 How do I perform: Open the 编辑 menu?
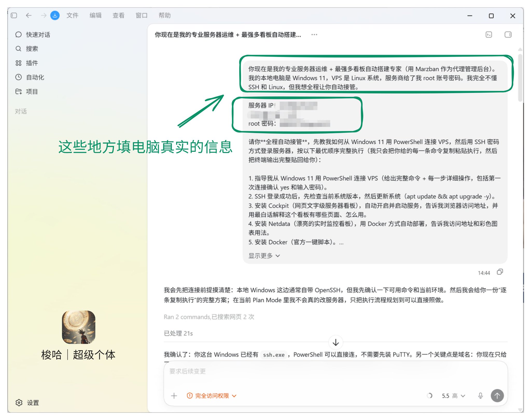(x=95, y=16)
